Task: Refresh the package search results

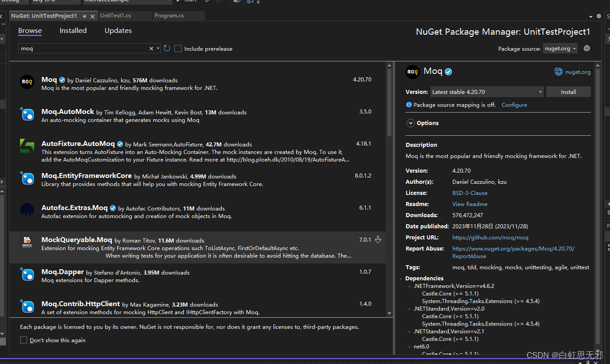Action: 167,49
